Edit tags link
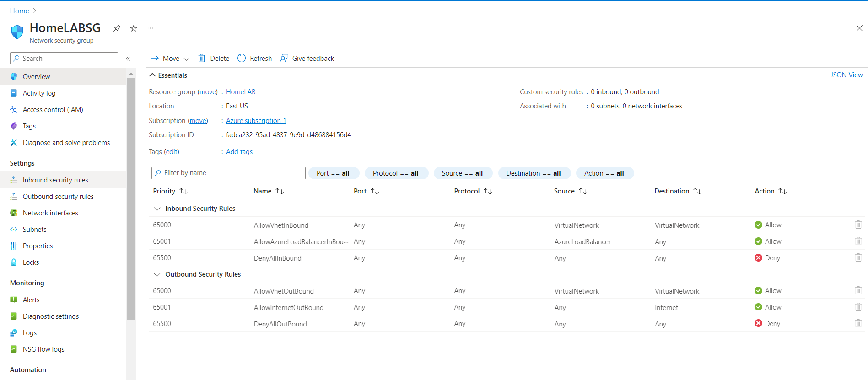This screenshot has height=380, width=868. pyautogui.click(x=172, y=152)
